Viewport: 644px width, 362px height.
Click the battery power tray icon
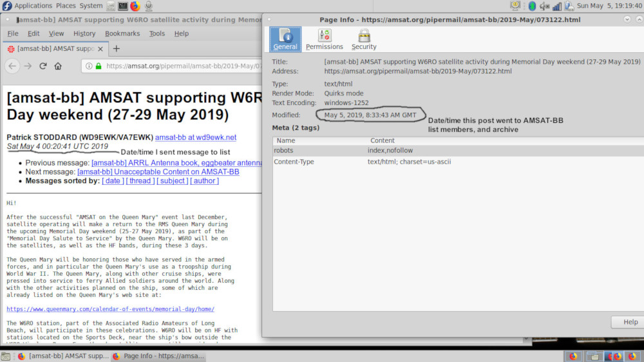569,6
